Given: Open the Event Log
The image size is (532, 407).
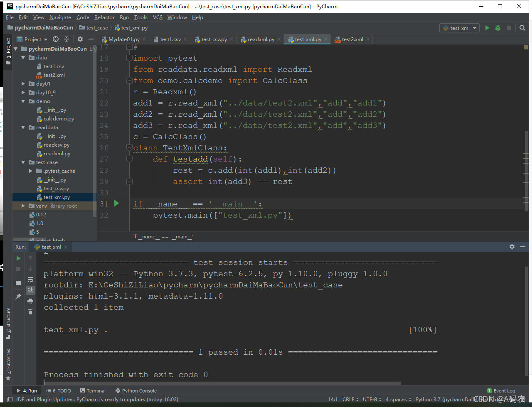Looking at the screenshot, I should coord(501,391).
